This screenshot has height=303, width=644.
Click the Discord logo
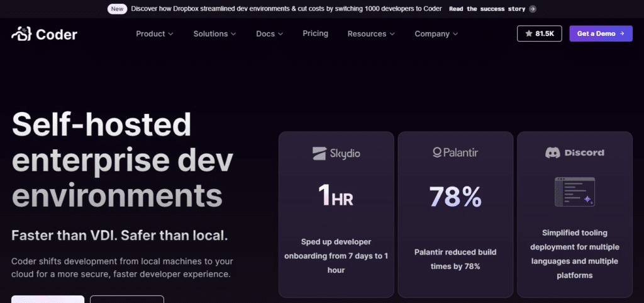pyautogui.click(x=574, y=152)
